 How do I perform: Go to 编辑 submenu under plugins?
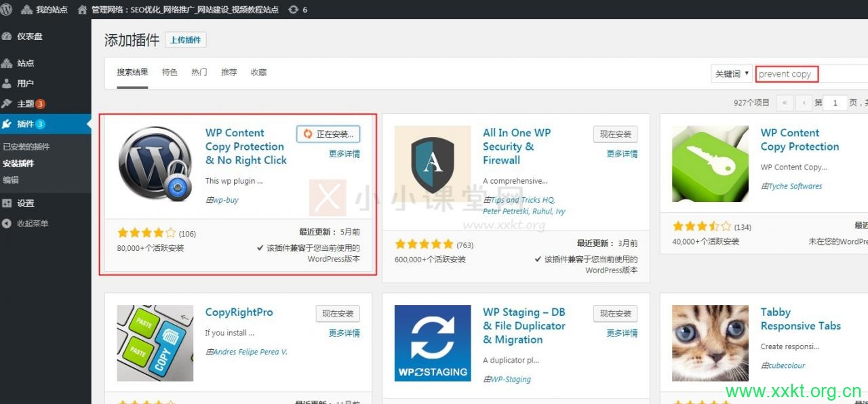coord(10,180)
